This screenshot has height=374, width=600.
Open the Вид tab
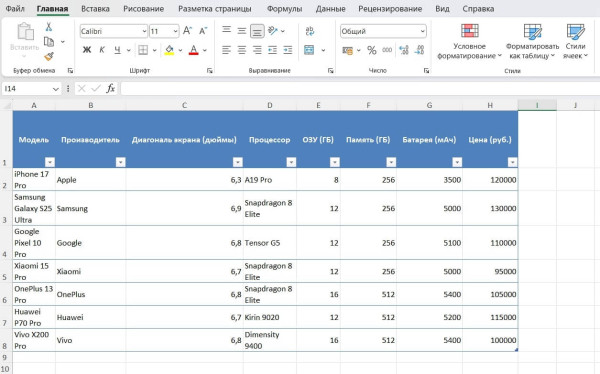pos(442,8)
